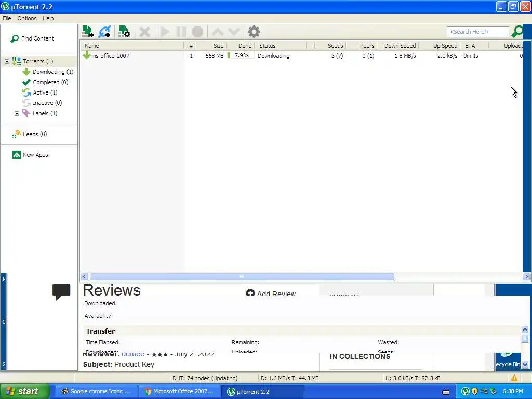This screenshot has width=532, height=399.
Task: Click the DHT 74 nodes status entry
Action: (205, 378)
